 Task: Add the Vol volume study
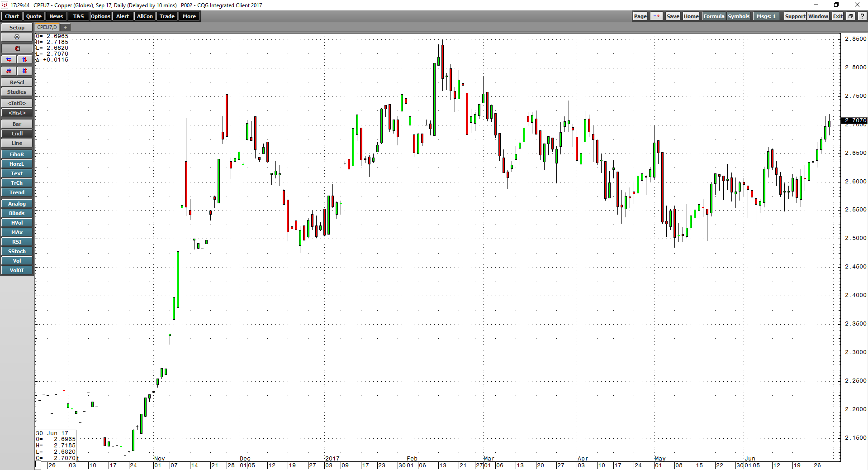(x=17, y=261)
